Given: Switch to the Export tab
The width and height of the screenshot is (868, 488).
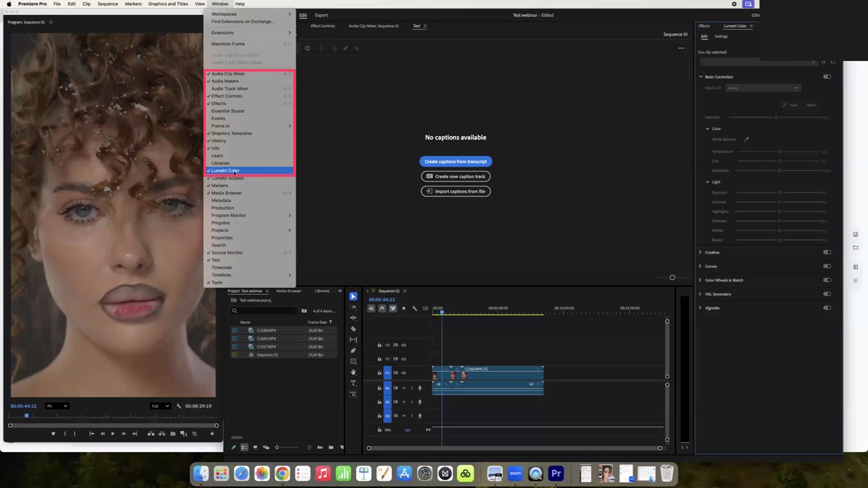Looking at the screenshot, I should (321, 15).
